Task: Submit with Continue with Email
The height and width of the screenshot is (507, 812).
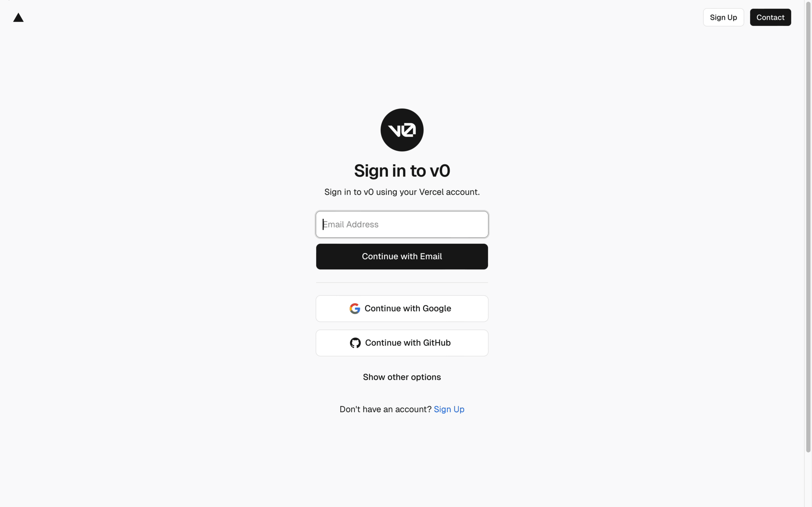Action: [x=402, y=256]
